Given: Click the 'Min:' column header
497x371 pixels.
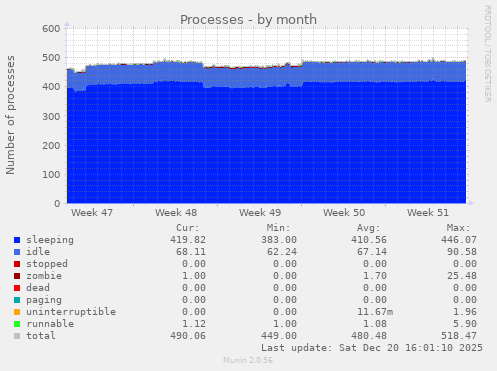Looking at the screenshot, I should (x=278, y=228).
